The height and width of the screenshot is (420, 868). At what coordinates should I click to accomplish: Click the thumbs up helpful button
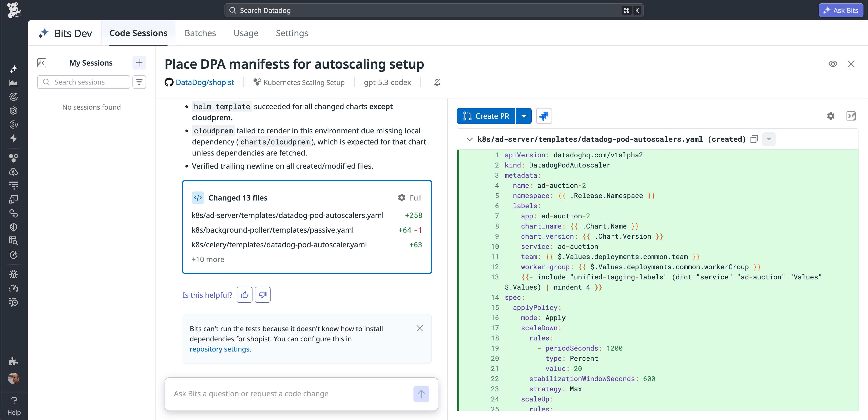[x=245, y=295]
